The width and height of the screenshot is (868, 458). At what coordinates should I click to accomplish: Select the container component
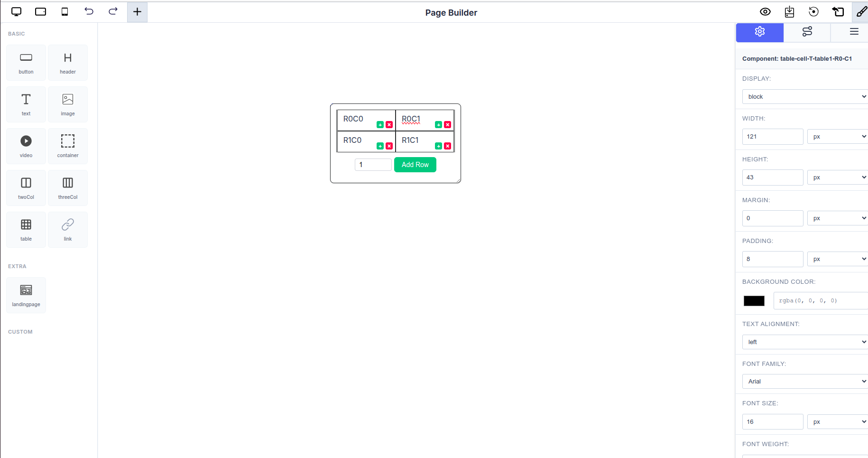[x=68, y=146]
